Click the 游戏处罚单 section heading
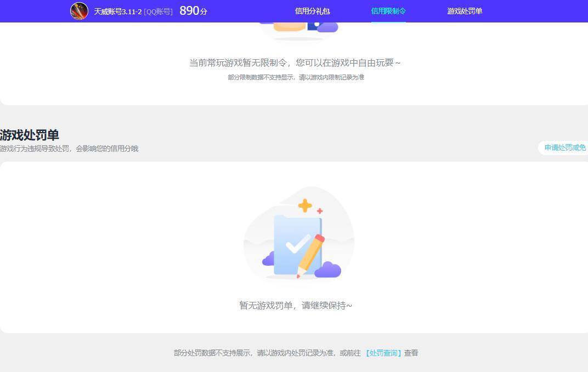This screenshot has height=372, width=588. (30, 135)
